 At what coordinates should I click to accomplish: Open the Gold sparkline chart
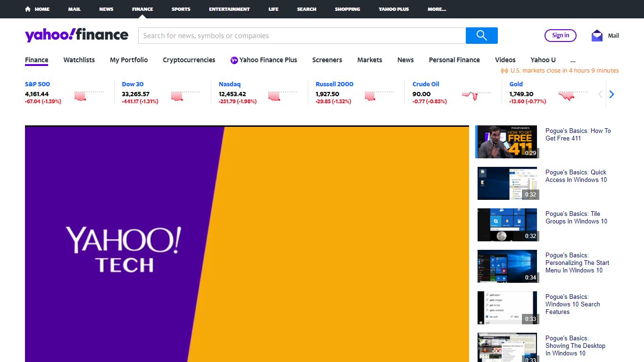pyautogui.click(x=573, y=96)
